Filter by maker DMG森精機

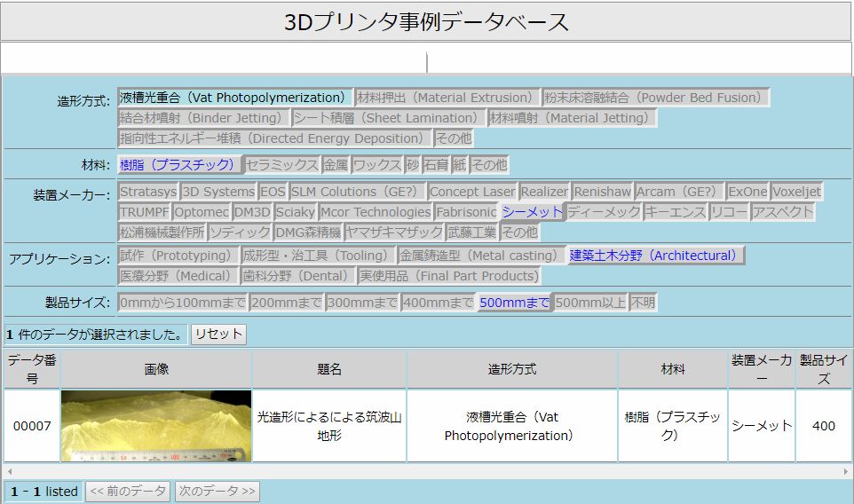(308, 232)
